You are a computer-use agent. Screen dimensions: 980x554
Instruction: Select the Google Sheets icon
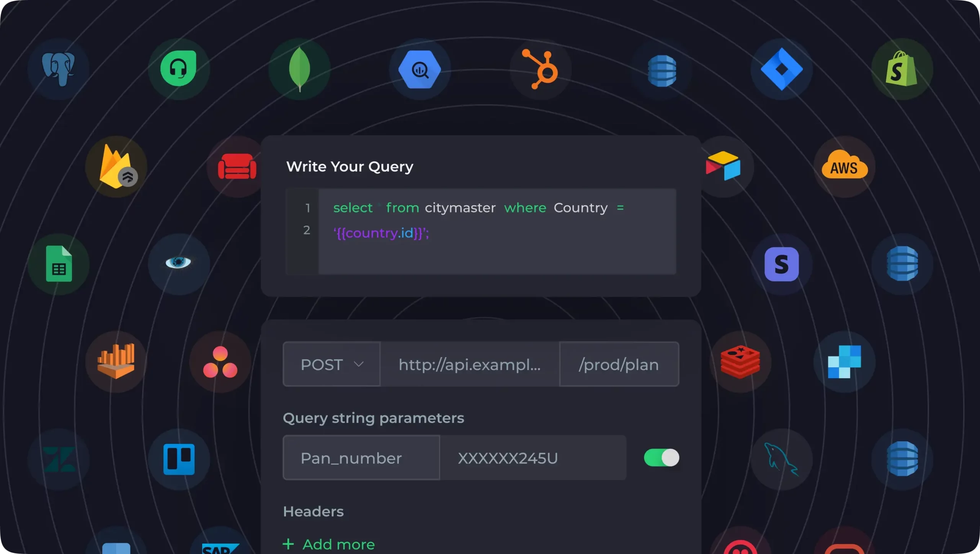(59, 264)
